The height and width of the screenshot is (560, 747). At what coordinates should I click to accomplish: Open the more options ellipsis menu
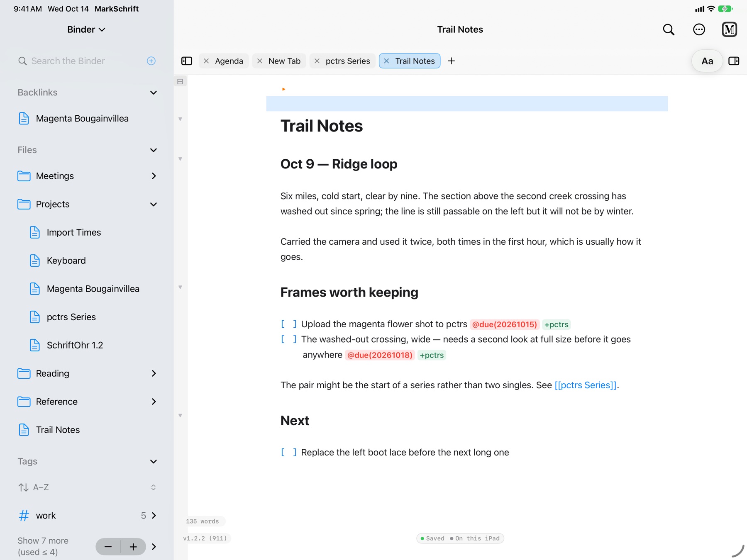click(699, 29)
